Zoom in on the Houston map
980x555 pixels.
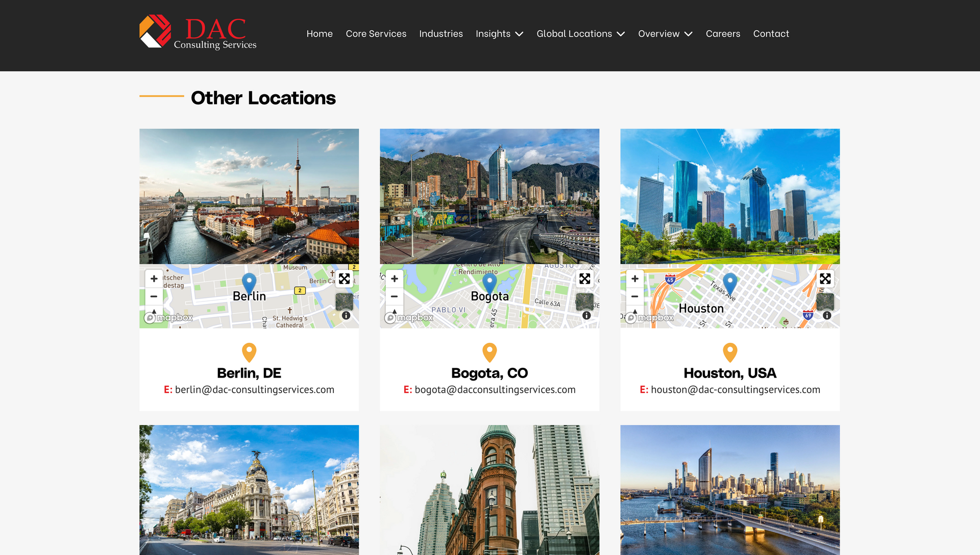[634, 279]
